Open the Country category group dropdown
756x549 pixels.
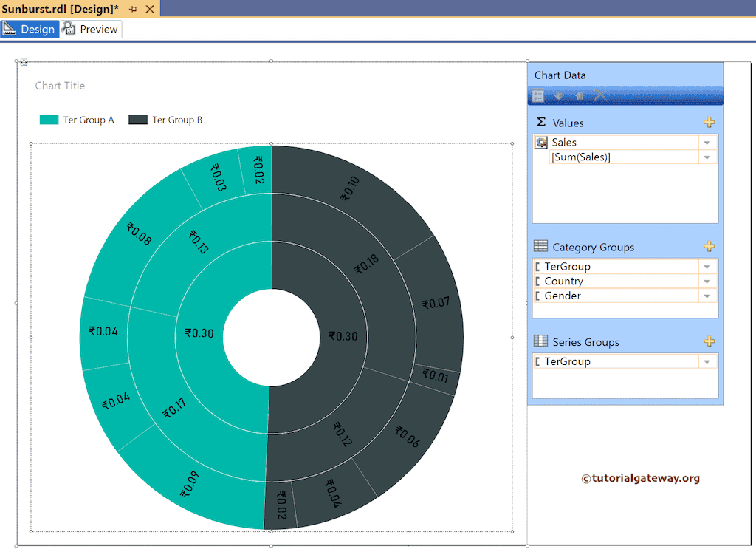[707, 282]
